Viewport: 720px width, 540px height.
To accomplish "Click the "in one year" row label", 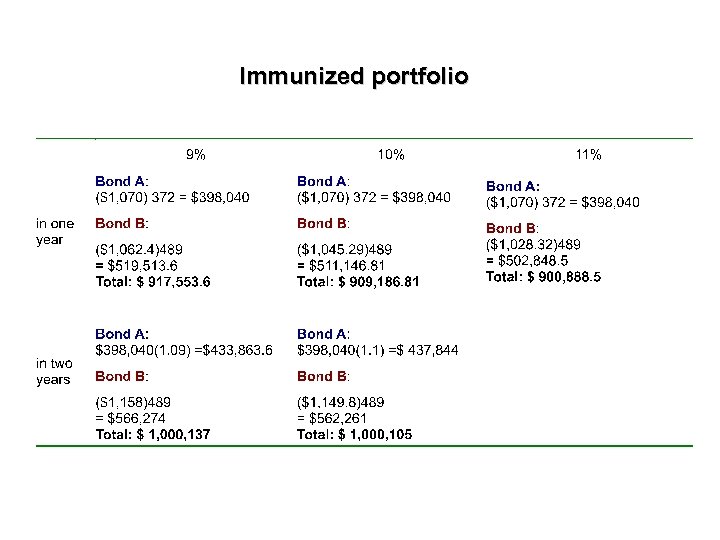I will pos(55,232).
